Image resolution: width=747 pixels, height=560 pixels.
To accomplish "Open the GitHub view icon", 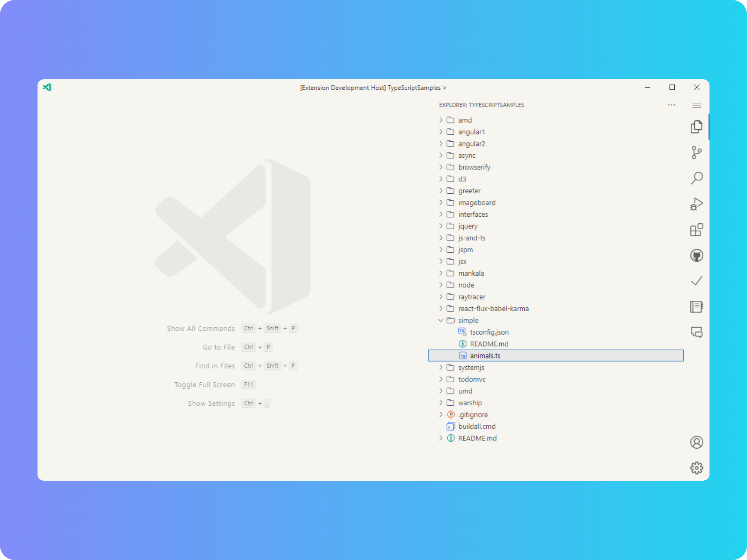I will pos(697,255).
